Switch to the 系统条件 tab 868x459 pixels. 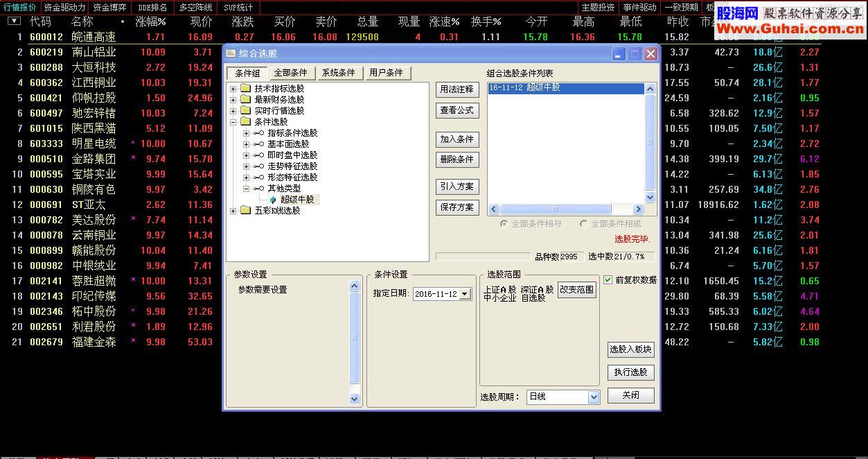339,73
